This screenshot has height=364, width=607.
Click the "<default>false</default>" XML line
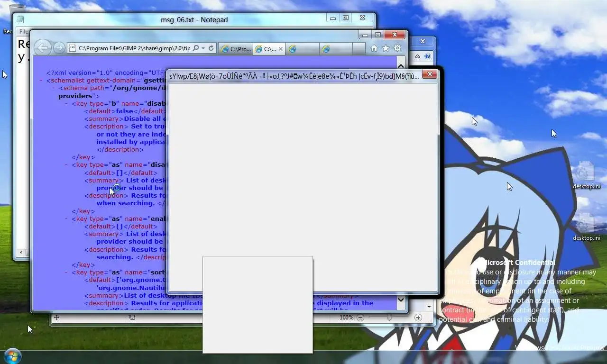(124, 111)
